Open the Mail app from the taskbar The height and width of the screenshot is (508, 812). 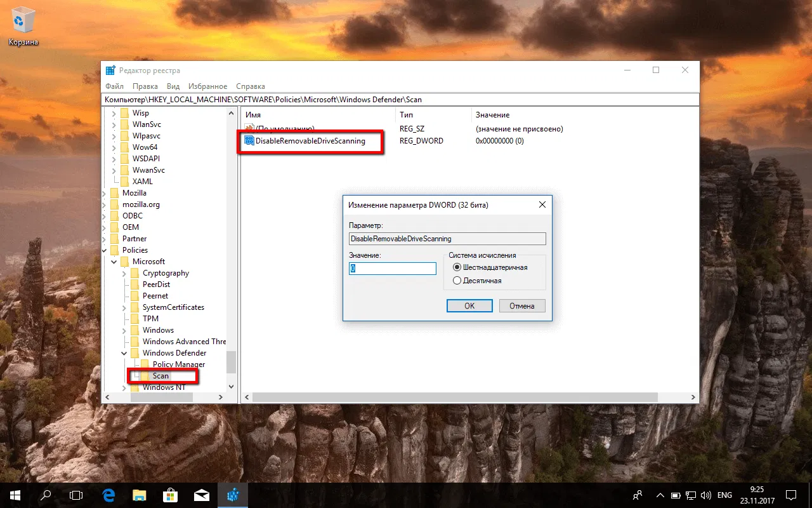click(x=202, y=495)
